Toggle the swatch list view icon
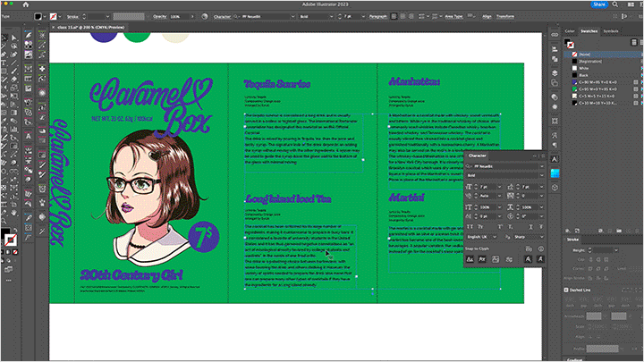Image resolution: width=644 pixels, height=362 pixels. (x=634, y=42)
